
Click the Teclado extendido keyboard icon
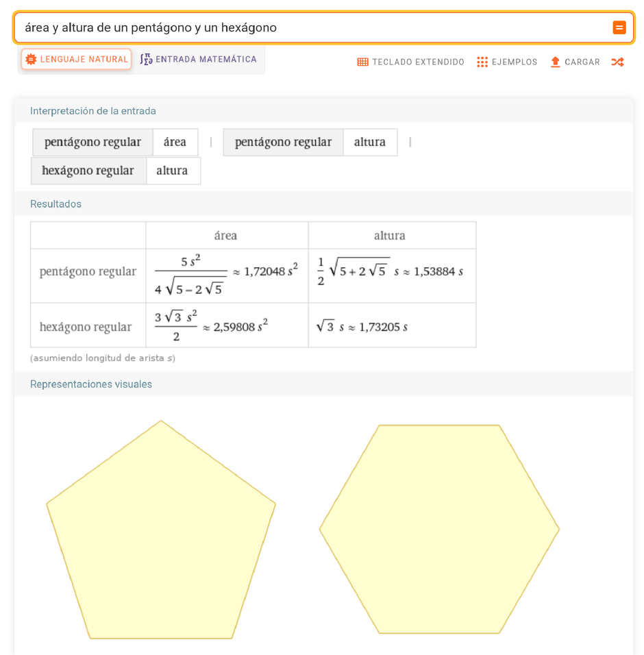pyautogui.click(x=363, y=62)
